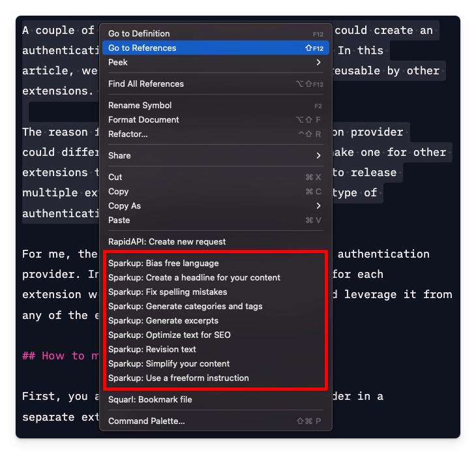This screenshot has width=476, height=454.
Task: Open Refactor... option
Action: (x=216, y=134)
